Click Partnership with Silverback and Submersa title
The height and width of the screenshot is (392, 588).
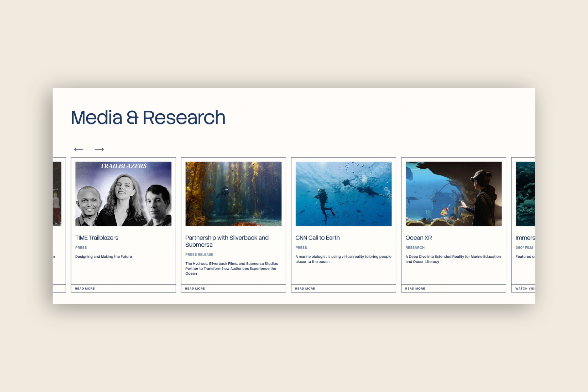[227, 241]
